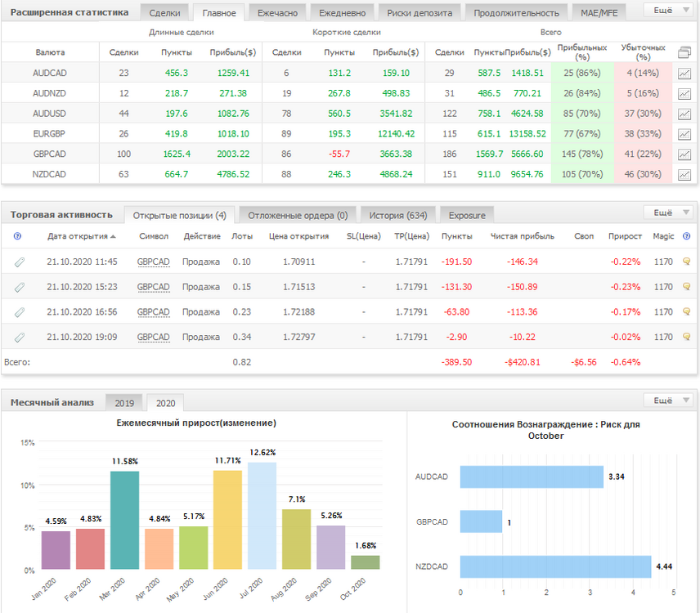Click the paperclip icon for the 16:56 trade
Screen dimensions: 700x613
pos(19,312)
